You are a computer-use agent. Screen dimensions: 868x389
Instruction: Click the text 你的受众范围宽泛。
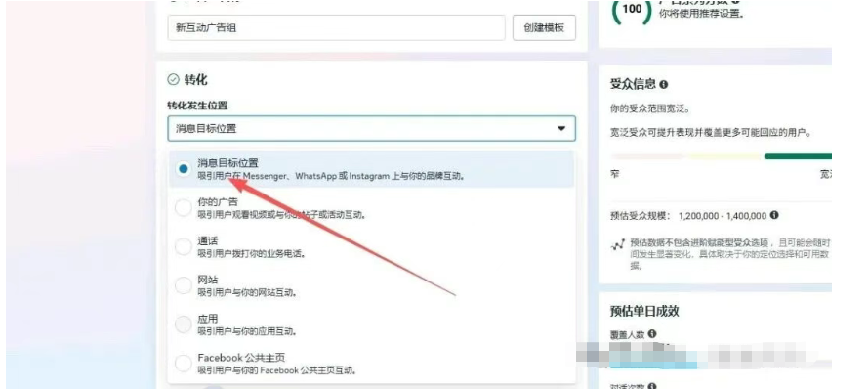click(x=650, y=109)
